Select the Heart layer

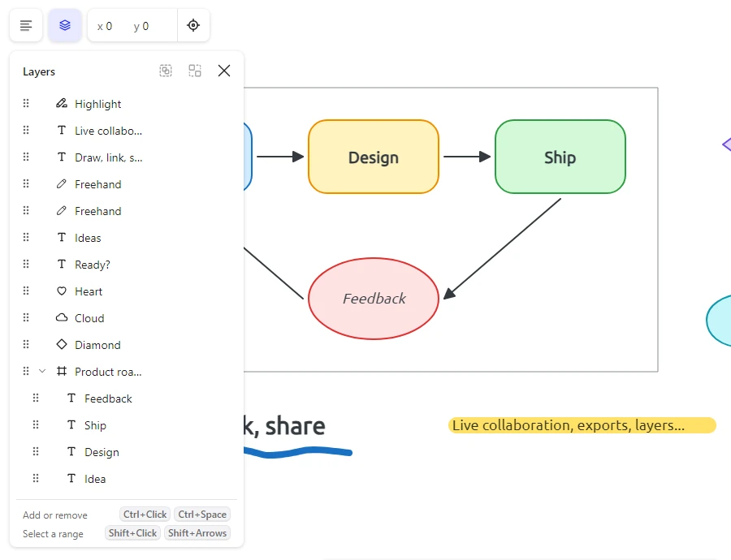pyautogui.click(x=127, y=291)
